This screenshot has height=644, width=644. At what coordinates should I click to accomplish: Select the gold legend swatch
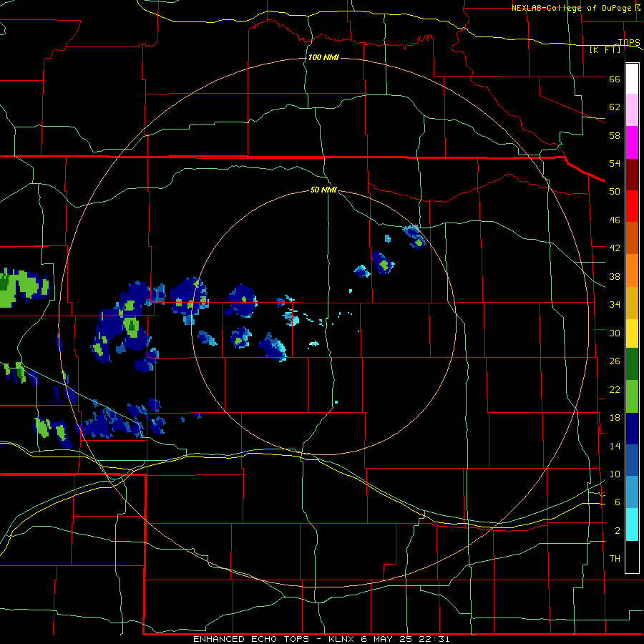coord(632,303)
